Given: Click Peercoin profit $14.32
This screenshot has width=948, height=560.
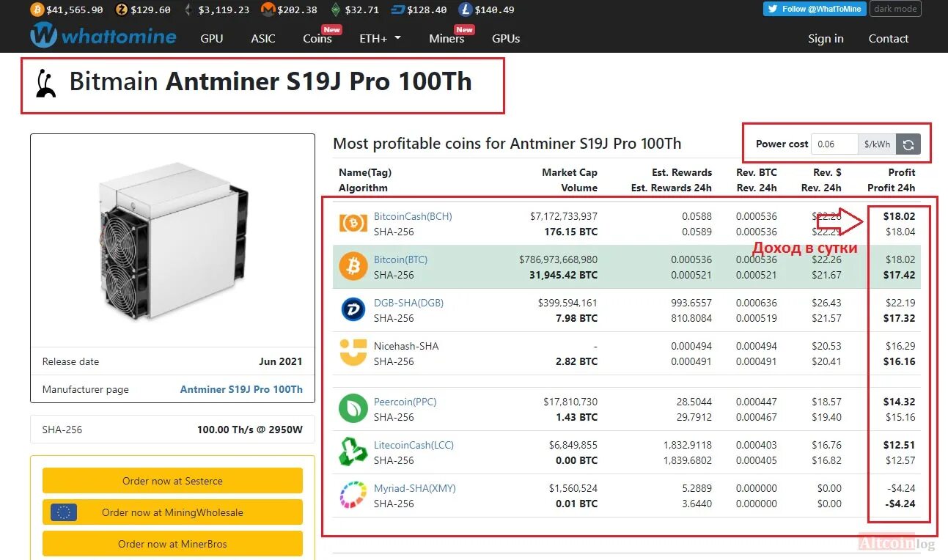Looking at the screenshot, I should click(899, 402).
